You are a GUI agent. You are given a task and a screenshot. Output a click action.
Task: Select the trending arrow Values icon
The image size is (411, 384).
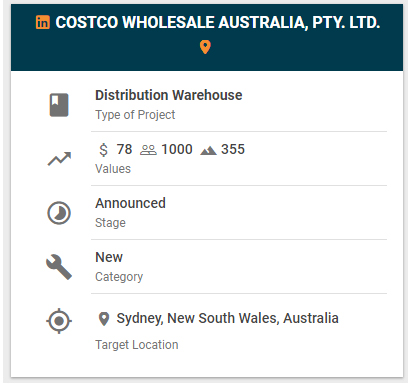pyautogui.click(x=59, y=159)
